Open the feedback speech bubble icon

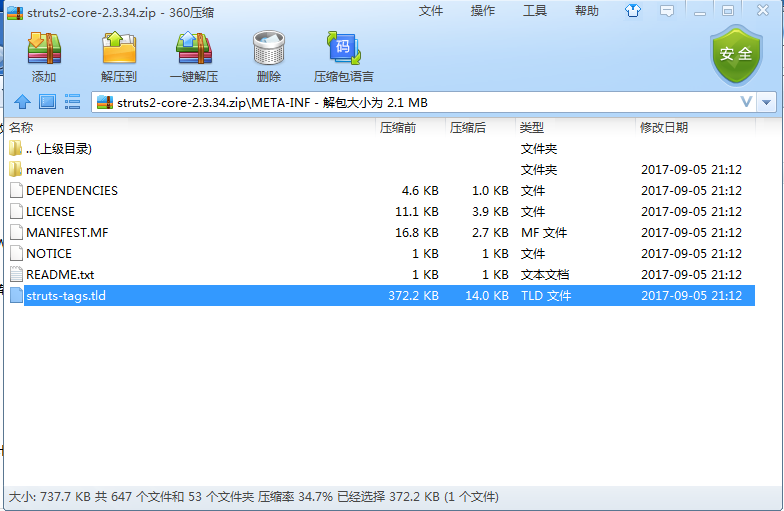pyautogui.click(x=666, y=11)
